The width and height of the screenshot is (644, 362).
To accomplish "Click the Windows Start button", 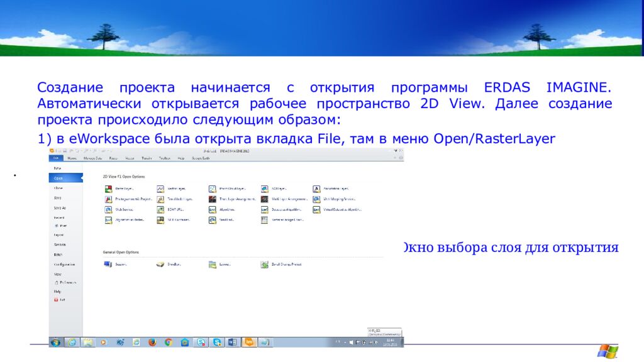I will (x=55, y=343).
